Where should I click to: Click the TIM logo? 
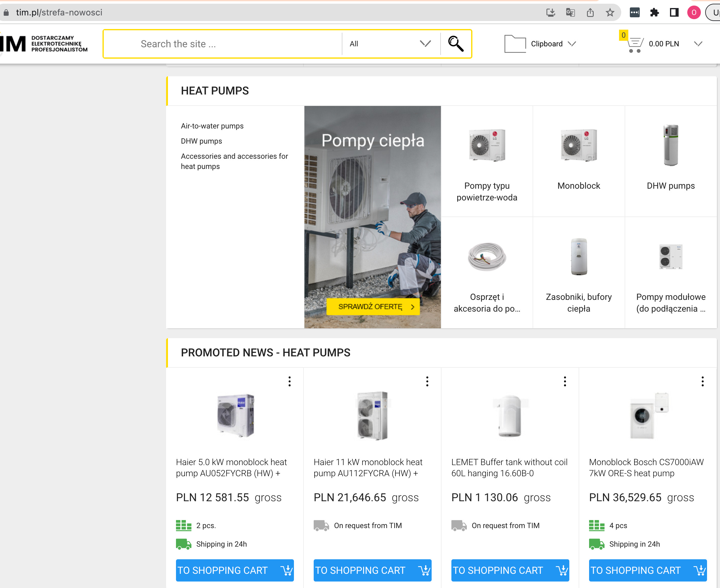coord(44,44)
